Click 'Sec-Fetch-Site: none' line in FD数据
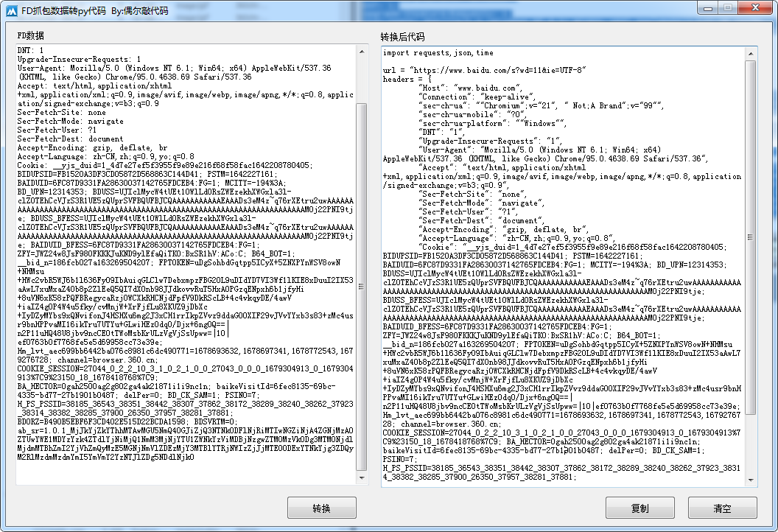The height and width of the screenshot is (532, 778). (62, 112)
